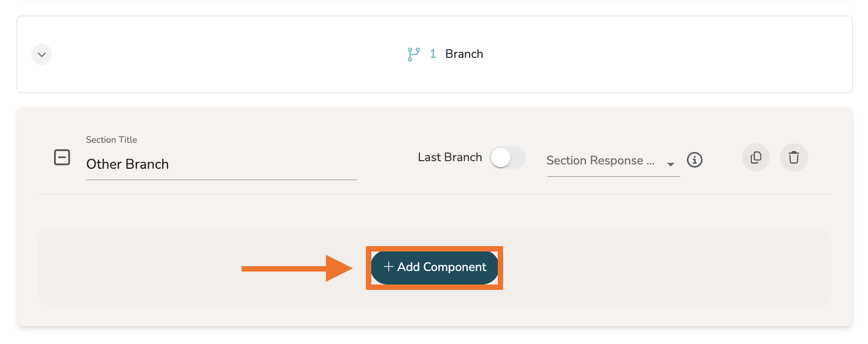
Task: Click the info icon beside Section Response
Action: pyautogui.click(x=695, y=160)
